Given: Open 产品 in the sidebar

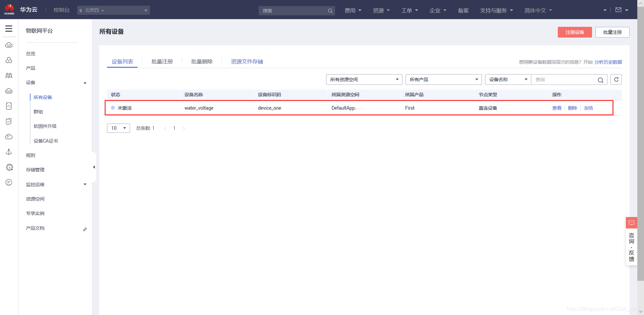Looking at the screenshot, I should pos(31,68).
